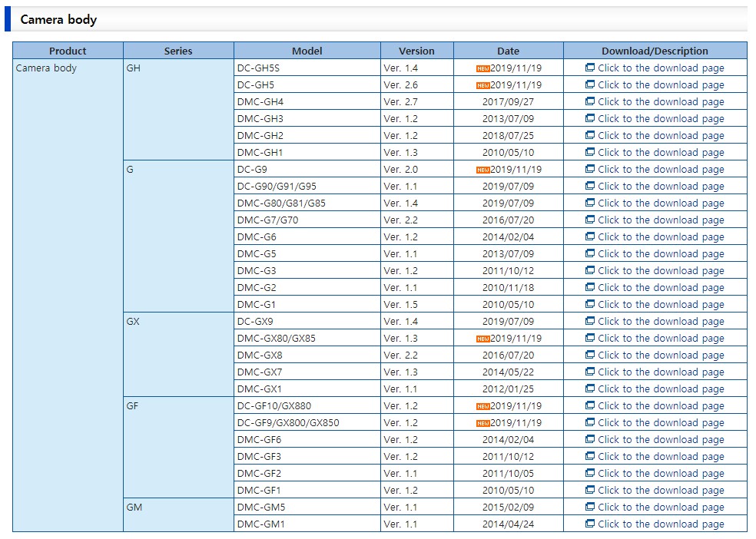
Task: Select the GM series cell
Action: [x=178, y=515]
